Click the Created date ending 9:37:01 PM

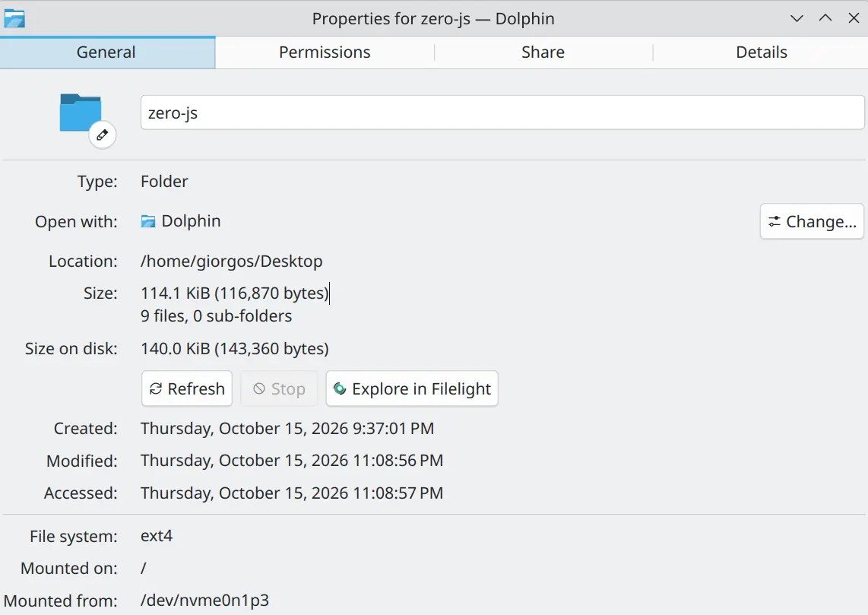[x=287, y=429]
